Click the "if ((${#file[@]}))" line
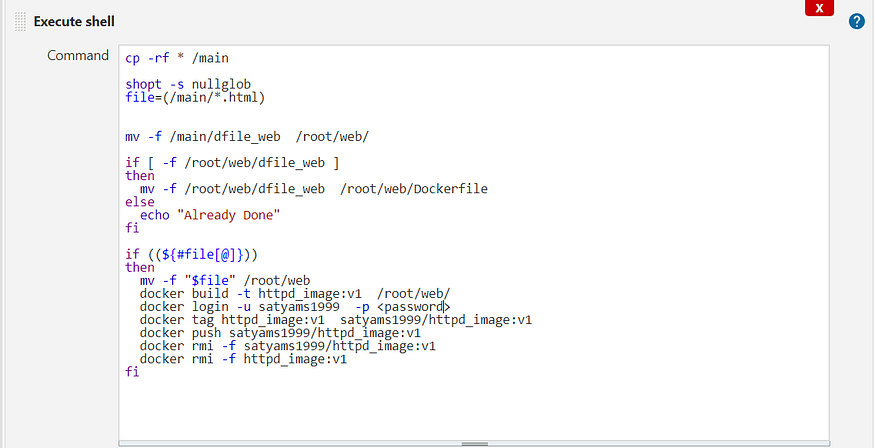This screenshot has width=875, height=448. point(191,255)
